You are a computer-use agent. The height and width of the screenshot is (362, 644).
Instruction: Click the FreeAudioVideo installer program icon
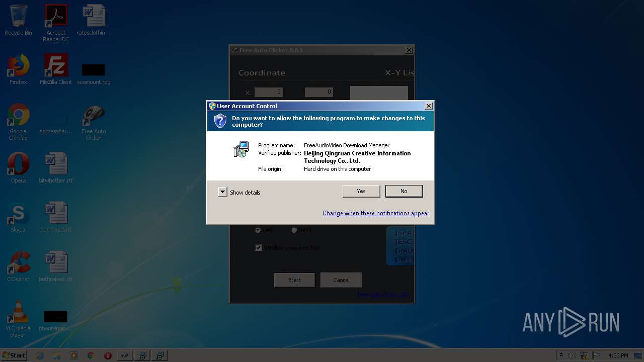click(242, 149)
